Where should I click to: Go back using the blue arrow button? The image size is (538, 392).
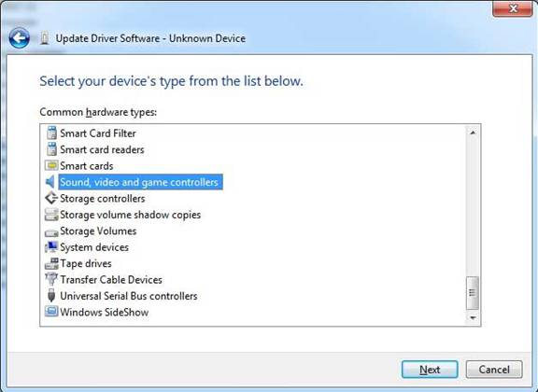pyautogui.click(x=20, y=38)
